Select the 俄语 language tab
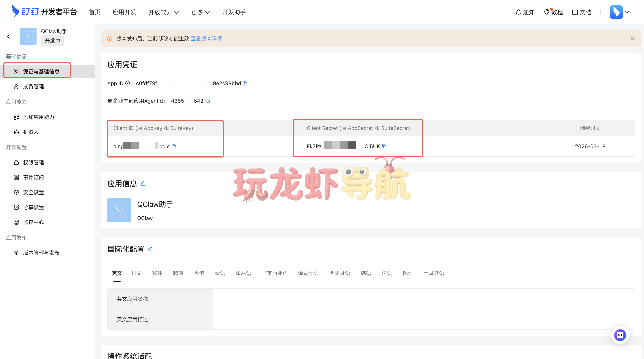 [408, 273]
